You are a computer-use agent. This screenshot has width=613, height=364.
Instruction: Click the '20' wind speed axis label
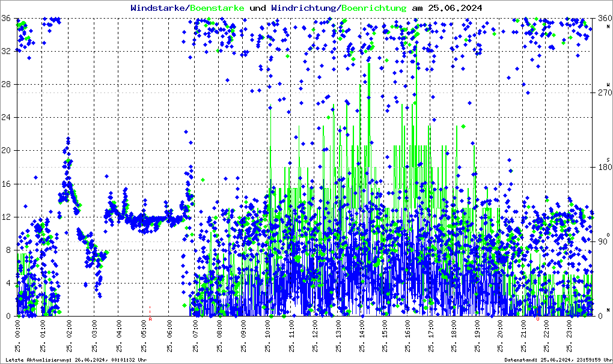(x=6, y=150)
